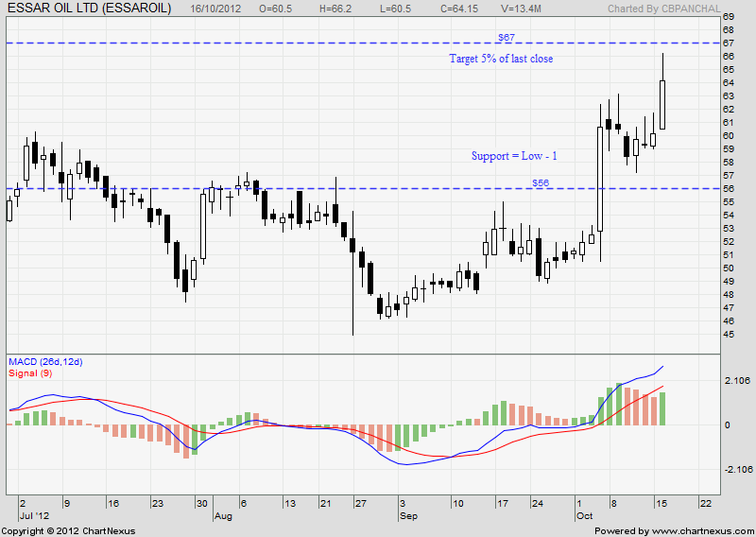This screenshot has width=756, height=537.
Task: Click the 64 price axis label
Action: 729,83
